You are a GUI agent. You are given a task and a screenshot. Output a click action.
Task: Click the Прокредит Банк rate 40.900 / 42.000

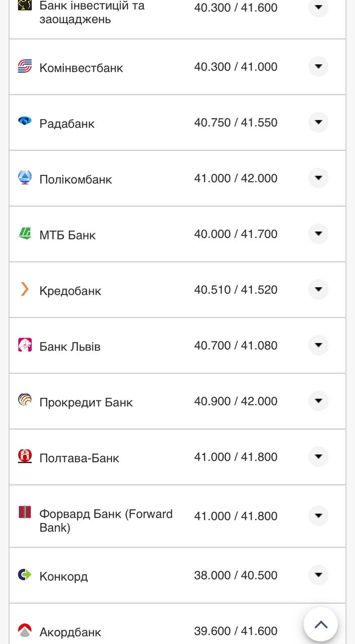pos(236,401)
